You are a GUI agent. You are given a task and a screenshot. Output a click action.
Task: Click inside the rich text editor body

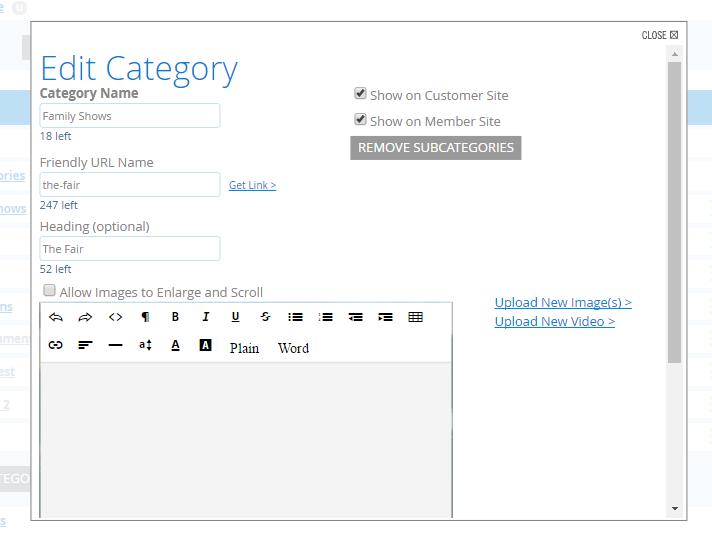[246, 440]
